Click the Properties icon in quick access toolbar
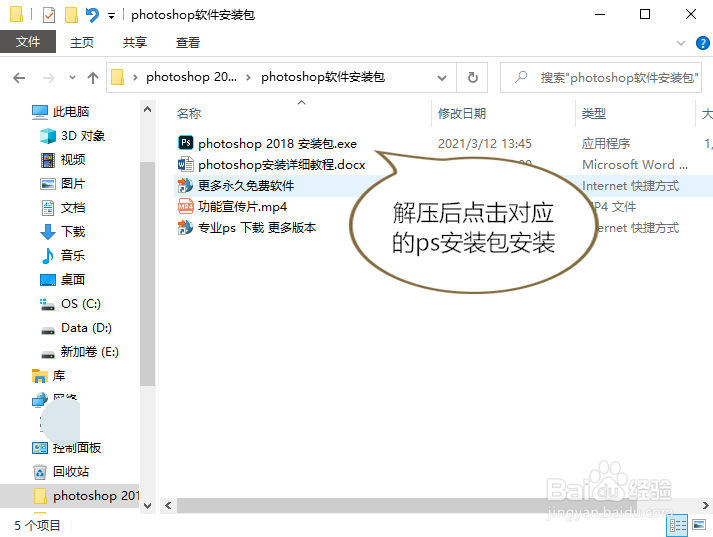Viewport: 713px width, 537px height. 49,15
